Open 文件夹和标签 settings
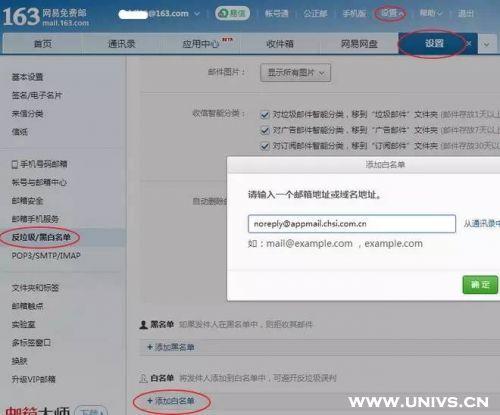The height and width of the screenshot is (415, 500). tap(35, 288)
